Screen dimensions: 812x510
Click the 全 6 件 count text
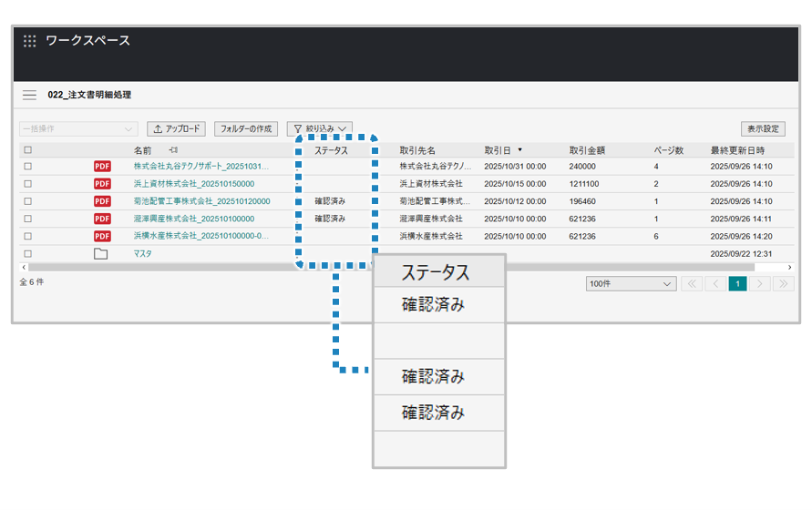click(x=32, y=281)
